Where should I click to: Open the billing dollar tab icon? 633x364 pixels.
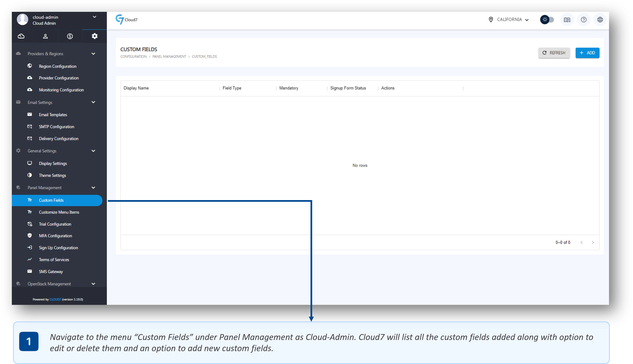pos(70,36)
